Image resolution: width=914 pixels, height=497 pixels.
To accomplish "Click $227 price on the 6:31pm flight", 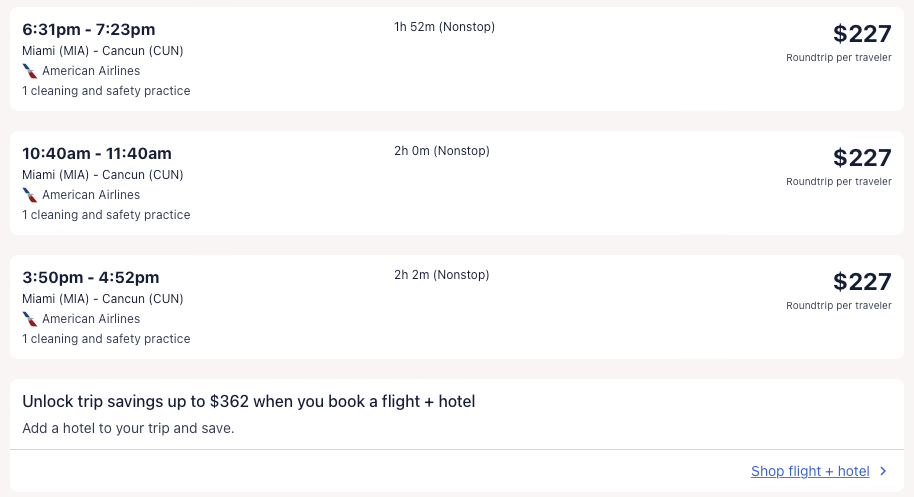I will point(861,34).
